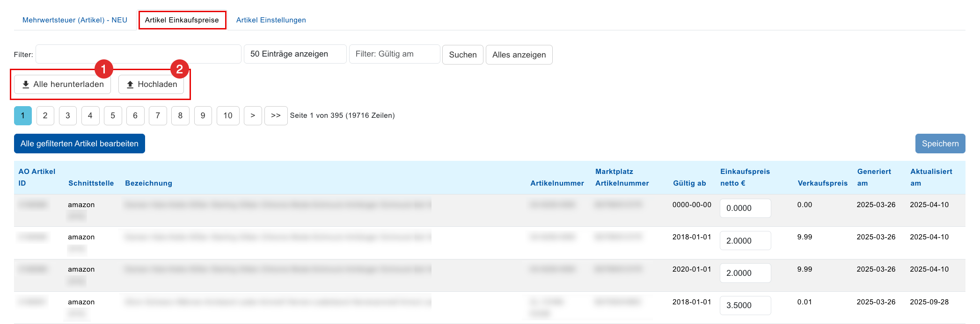Image resolution: width=980 pixels, height=324 pixels.
Task: Edit the Einkaufspreis field showing 3.5000
Action: [745, 305]
